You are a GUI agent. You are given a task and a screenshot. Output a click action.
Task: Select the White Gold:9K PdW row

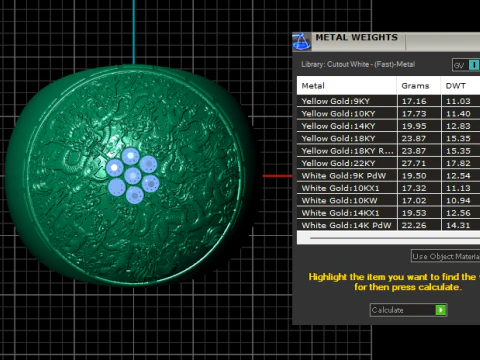[x=388, y=176]
